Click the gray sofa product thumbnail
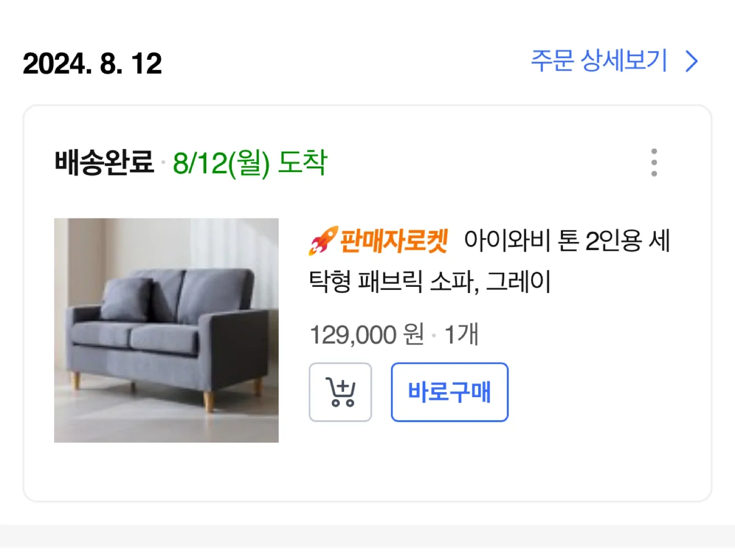Screen dimensions: 735x560 [166, 330]
